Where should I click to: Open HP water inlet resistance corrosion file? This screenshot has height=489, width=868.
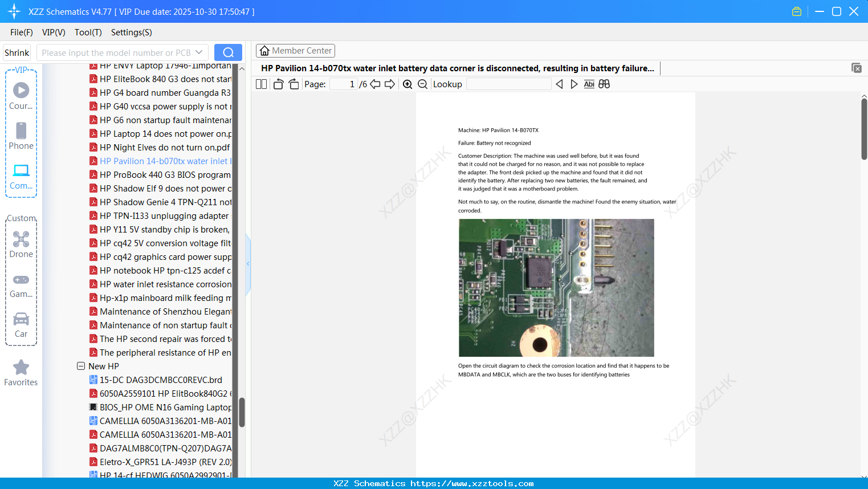tap(161, 284)
